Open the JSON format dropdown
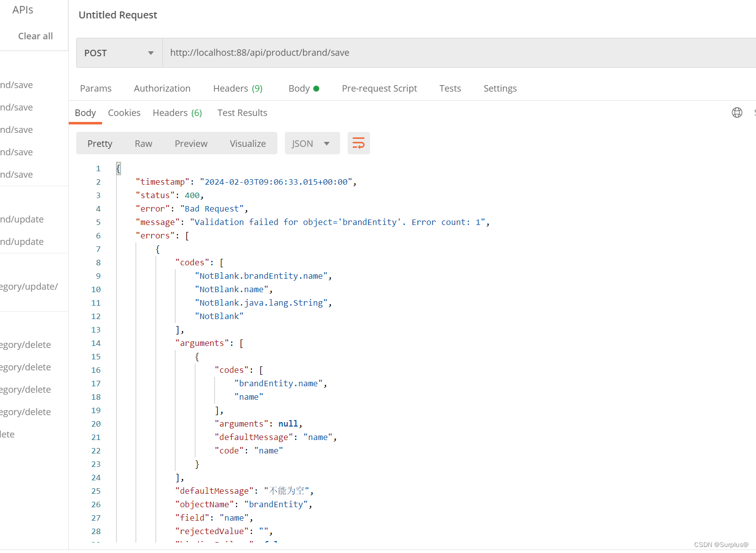The image size is (756, 553). click(x=312, y=143)
